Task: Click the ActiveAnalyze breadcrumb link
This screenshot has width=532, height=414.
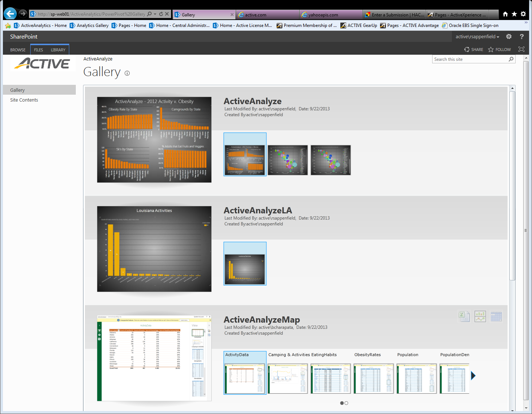Action: point(98,59)
